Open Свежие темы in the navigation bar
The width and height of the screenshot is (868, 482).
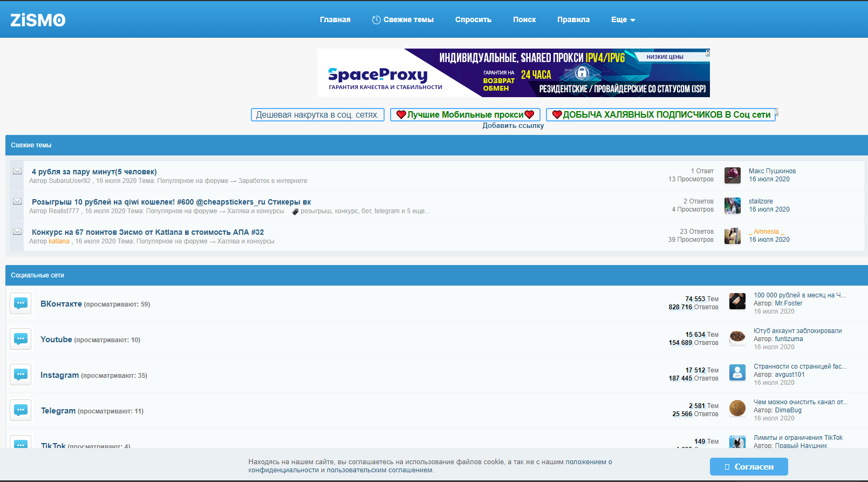click(x=408, y=20)
